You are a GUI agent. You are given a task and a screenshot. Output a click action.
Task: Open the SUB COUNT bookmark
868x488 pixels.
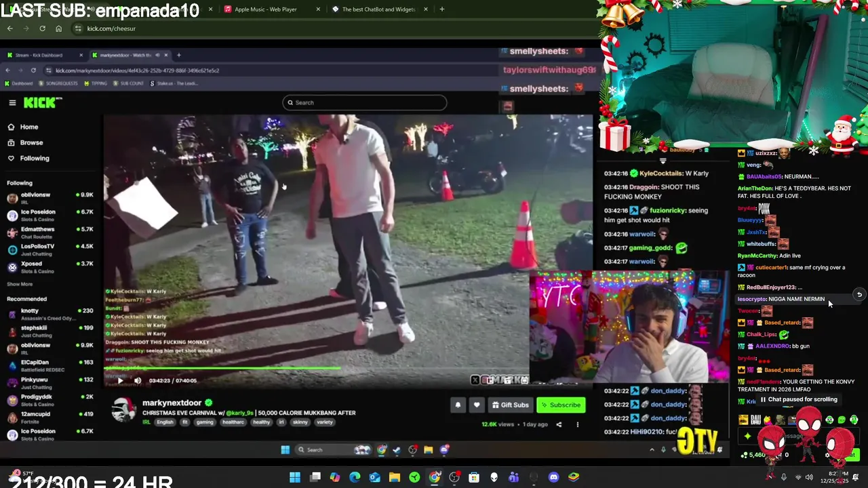click(128, 83)
